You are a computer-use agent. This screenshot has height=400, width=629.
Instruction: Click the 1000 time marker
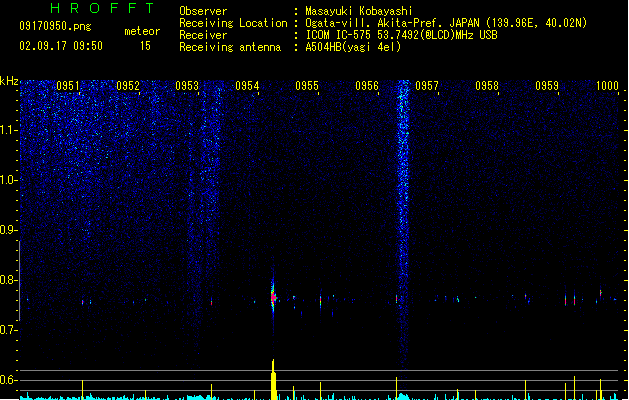point(607,86)
